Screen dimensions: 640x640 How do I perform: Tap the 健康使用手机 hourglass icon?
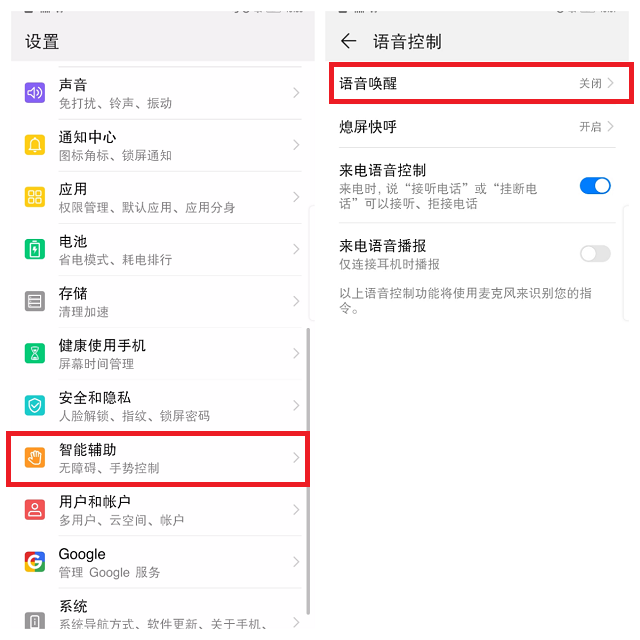pyautogui.click(x=35, y=353)
